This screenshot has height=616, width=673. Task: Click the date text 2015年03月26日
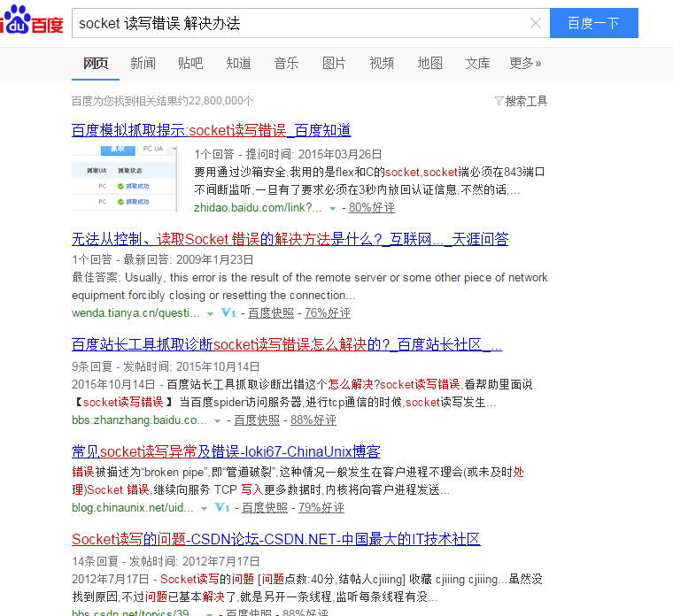[340, 154]
